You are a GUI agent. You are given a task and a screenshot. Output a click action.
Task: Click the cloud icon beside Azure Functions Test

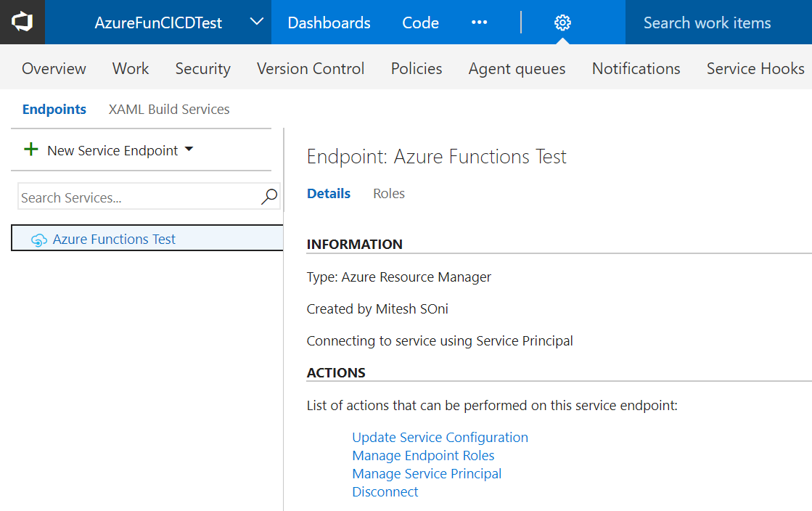39,240
